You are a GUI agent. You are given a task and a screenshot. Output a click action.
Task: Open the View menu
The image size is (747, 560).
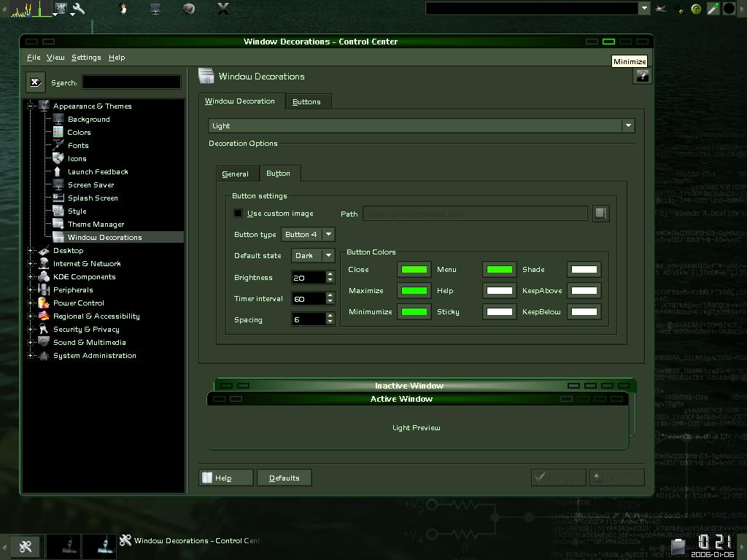(55, 57)
